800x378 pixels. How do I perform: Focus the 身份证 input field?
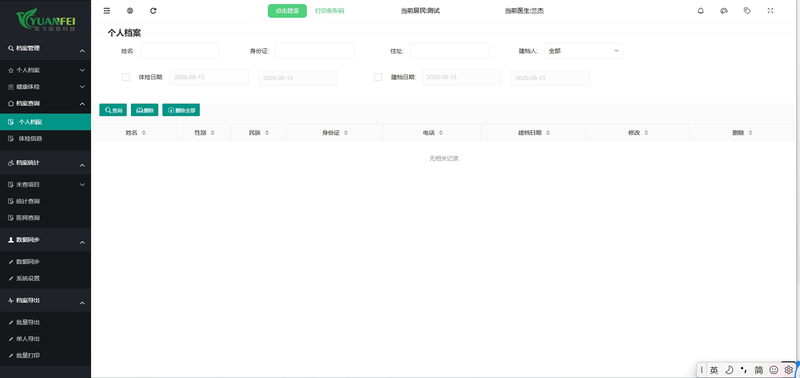pyautogui.click(x=314, y=51)
